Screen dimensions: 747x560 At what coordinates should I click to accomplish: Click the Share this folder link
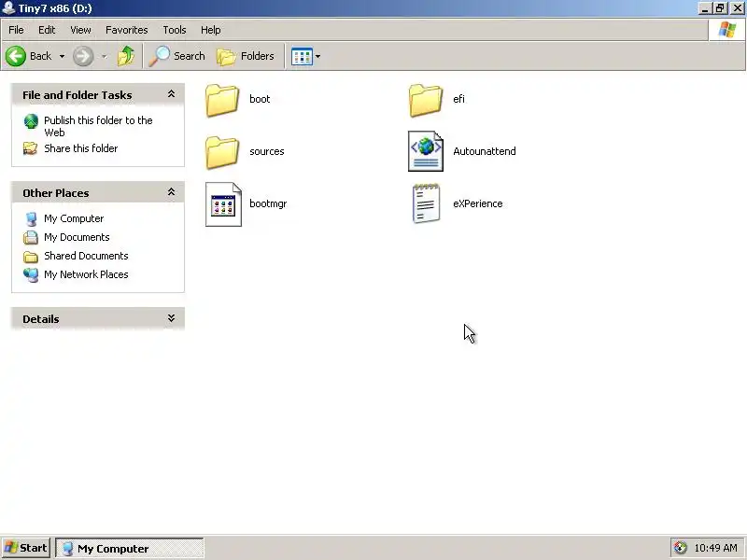pyautogui.click(x=81, y=148)
